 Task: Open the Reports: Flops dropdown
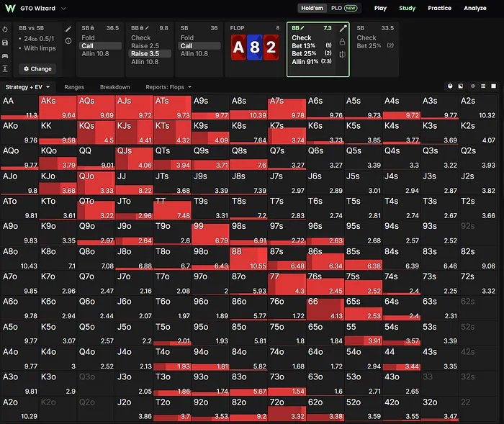(x=168, y=87)
